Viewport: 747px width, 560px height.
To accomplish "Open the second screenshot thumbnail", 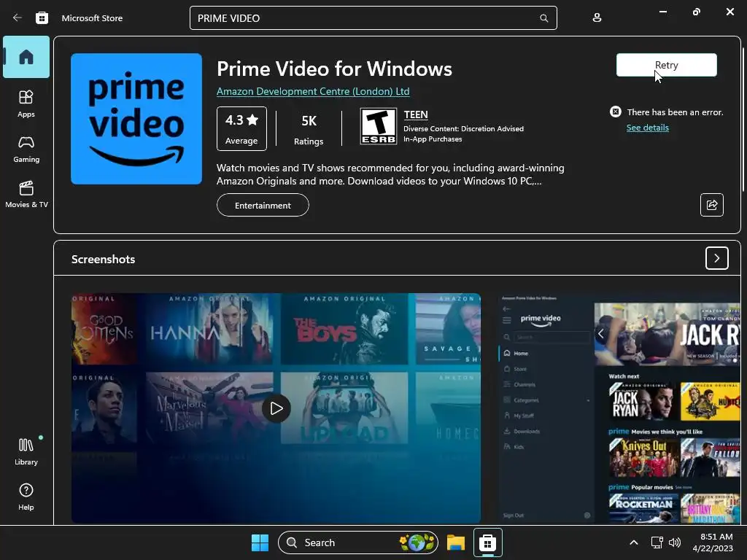I will 620,408.
